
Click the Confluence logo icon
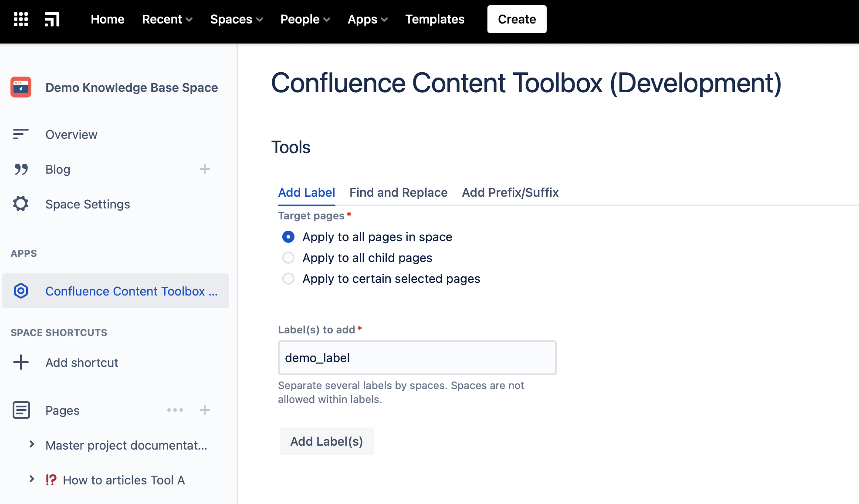[x=52, y=20]
